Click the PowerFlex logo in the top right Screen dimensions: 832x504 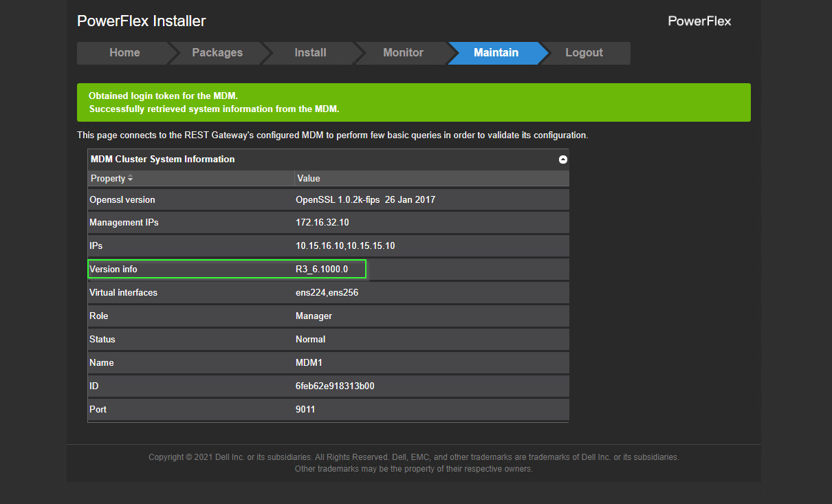699,21
